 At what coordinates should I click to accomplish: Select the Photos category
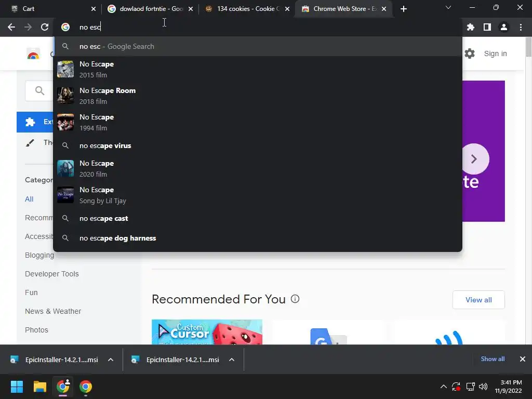click(x=36, y=330)
